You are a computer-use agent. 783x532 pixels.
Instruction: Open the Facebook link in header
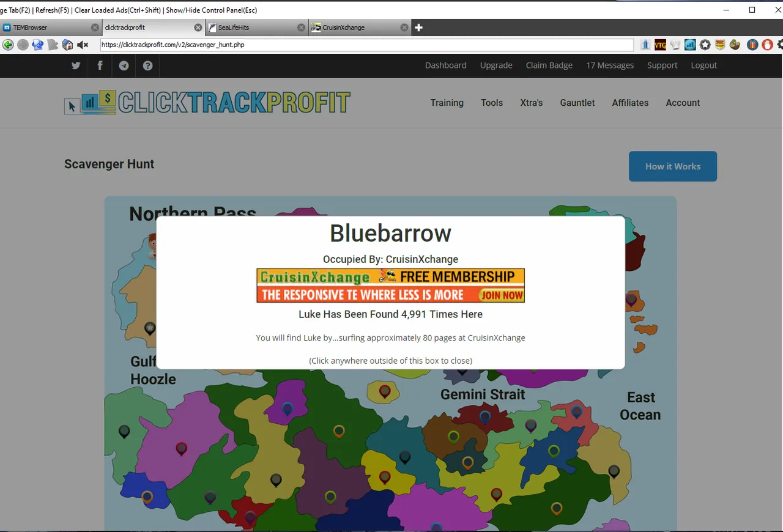[x=100, y=65]
